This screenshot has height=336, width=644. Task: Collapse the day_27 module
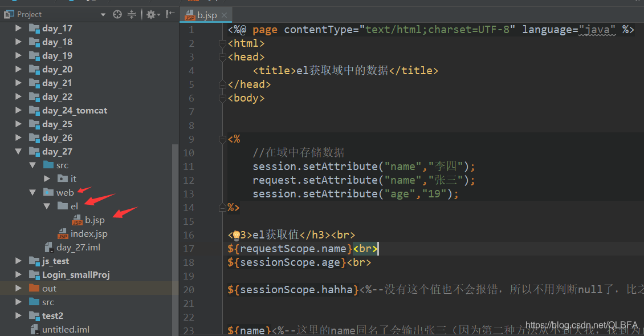pyautogui.click(x=18, y=151)
